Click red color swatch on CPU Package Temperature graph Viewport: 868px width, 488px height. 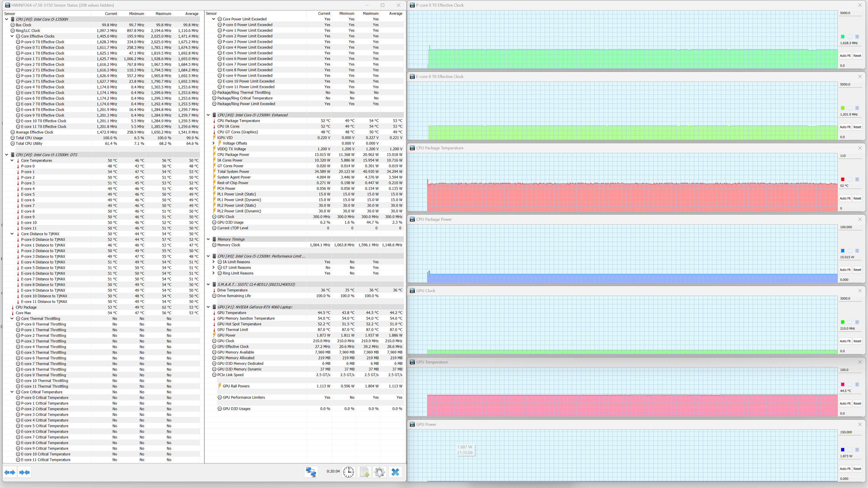tap(842, 180)
